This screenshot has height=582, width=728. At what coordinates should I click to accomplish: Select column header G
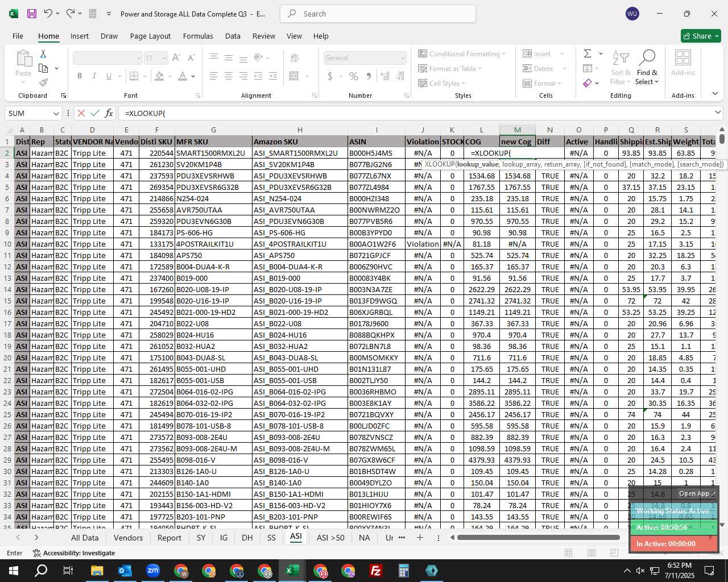point(213,130)
